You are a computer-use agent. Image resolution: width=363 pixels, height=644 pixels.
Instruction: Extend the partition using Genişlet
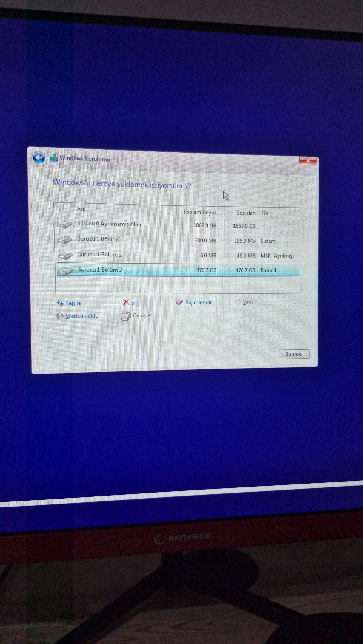[x=142, y=315]
